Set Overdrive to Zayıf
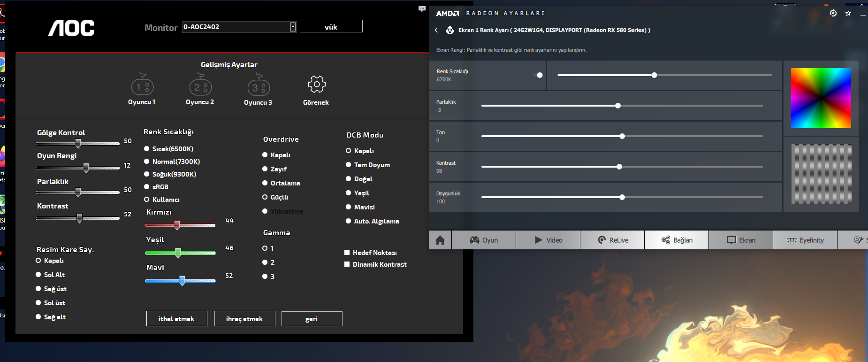Viewport: 868px width, 362px height. pos(265,169)
